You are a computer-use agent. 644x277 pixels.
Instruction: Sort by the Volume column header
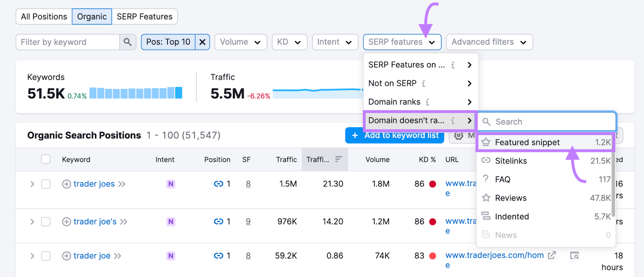click(x=377, y=159)
